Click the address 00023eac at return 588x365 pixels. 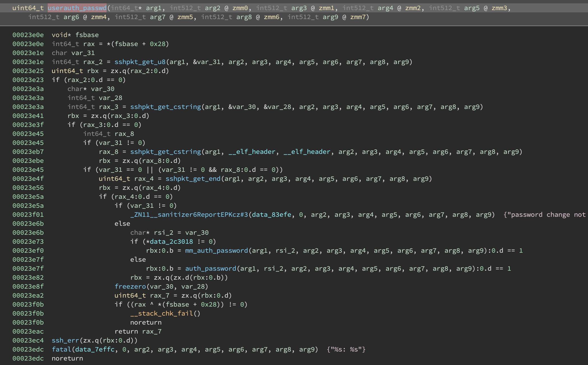[x=28, y=331]
